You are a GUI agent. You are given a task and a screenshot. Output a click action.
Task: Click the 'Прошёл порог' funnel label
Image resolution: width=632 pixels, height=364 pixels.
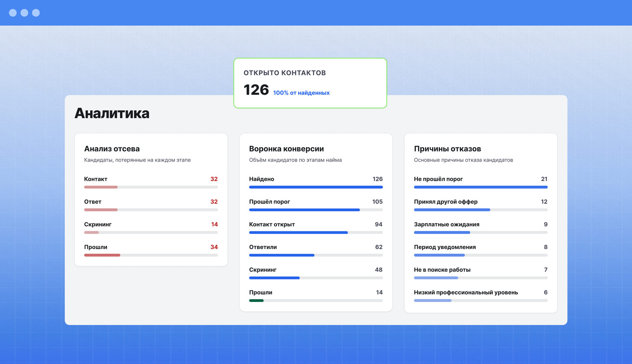(x=269, y=202)
